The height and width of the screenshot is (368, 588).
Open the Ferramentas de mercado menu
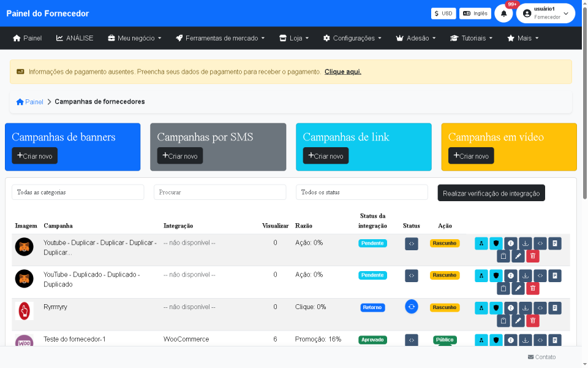[219, 37]
